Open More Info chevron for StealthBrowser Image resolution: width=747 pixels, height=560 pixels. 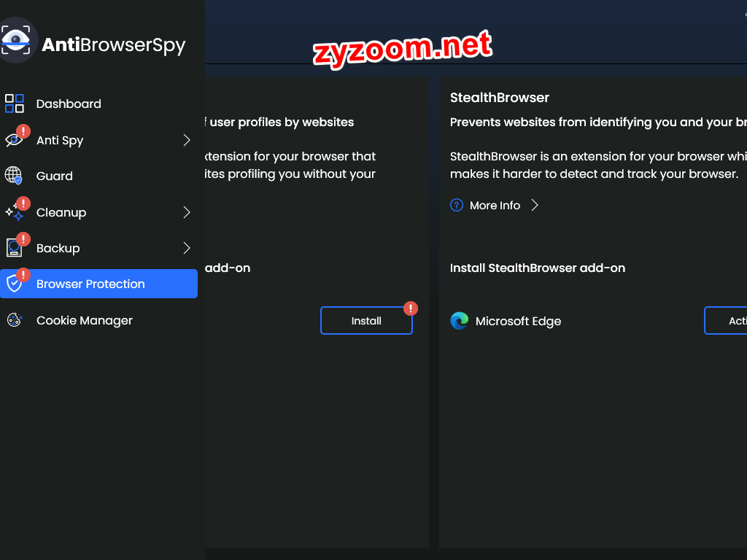click(x=535, y=205)
